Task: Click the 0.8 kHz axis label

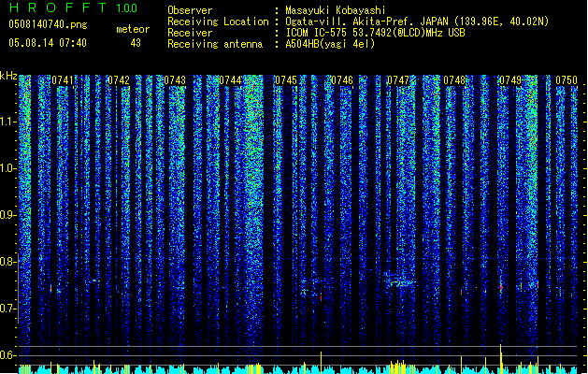Action: pyautogui.click(x=8, y=262)
